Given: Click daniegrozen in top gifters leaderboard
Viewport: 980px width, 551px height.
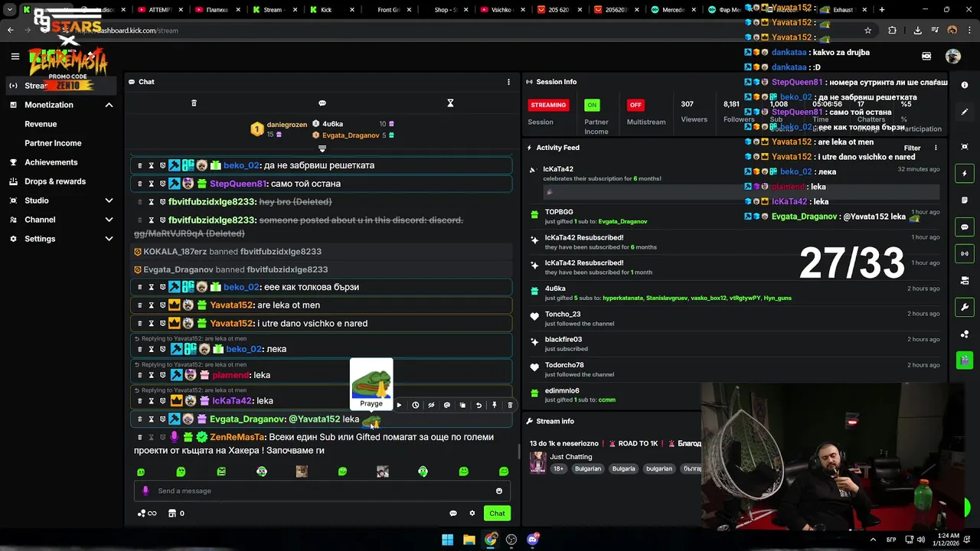Looking at the screenshot, I should (x=287, y=125).
